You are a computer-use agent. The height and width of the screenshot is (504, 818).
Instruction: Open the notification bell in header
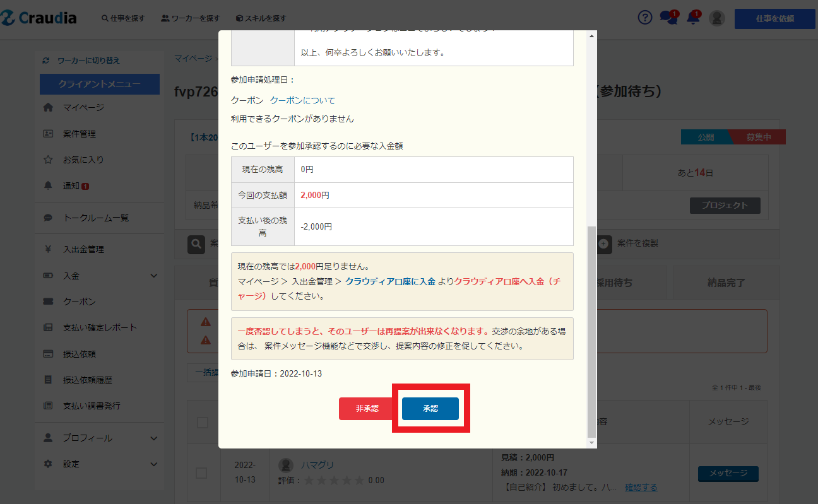click(693, 18)
